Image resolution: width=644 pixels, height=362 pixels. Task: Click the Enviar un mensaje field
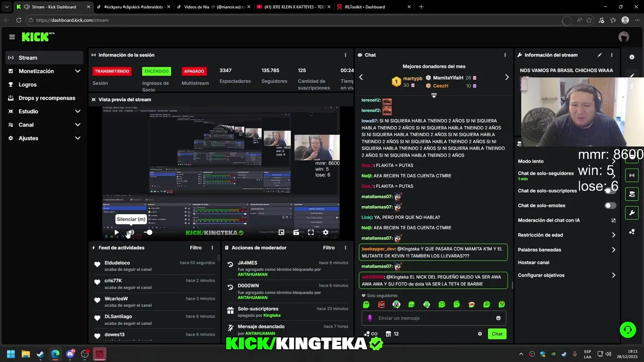coord(434,318)
